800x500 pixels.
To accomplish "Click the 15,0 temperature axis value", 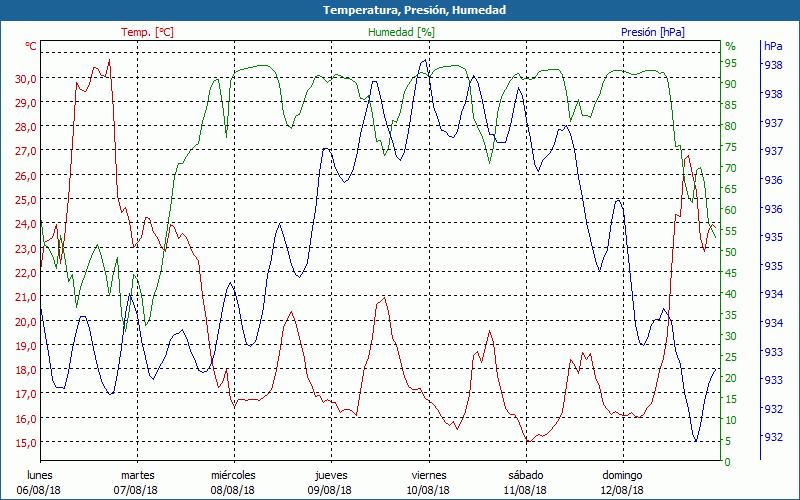I will coord(27,442).
